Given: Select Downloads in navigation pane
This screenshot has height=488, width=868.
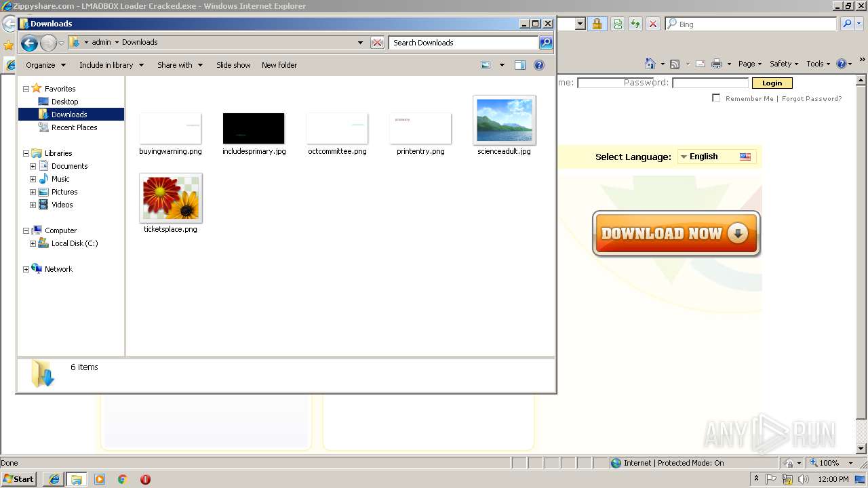Looking at the screenshot, I should click(69, 115).
